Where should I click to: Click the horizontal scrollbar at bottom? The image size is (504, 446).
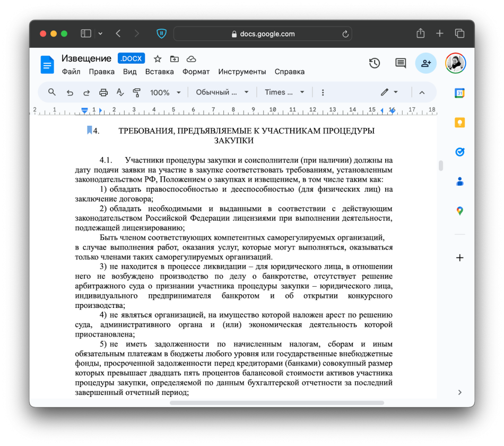277,403
